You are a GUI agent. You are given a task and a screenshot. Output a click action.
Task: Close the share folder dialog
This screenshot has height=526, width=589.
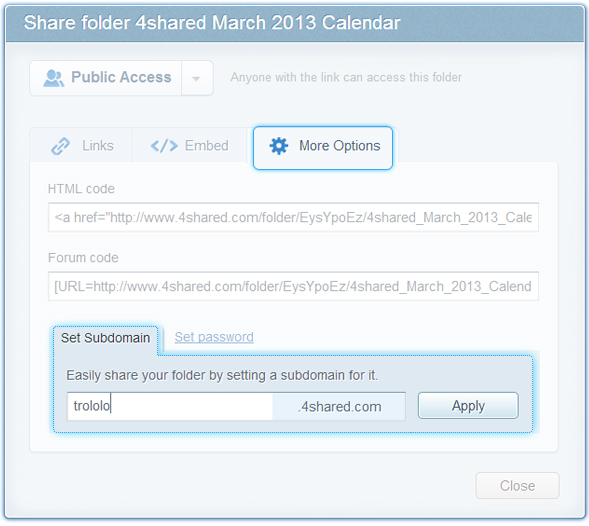518,486
